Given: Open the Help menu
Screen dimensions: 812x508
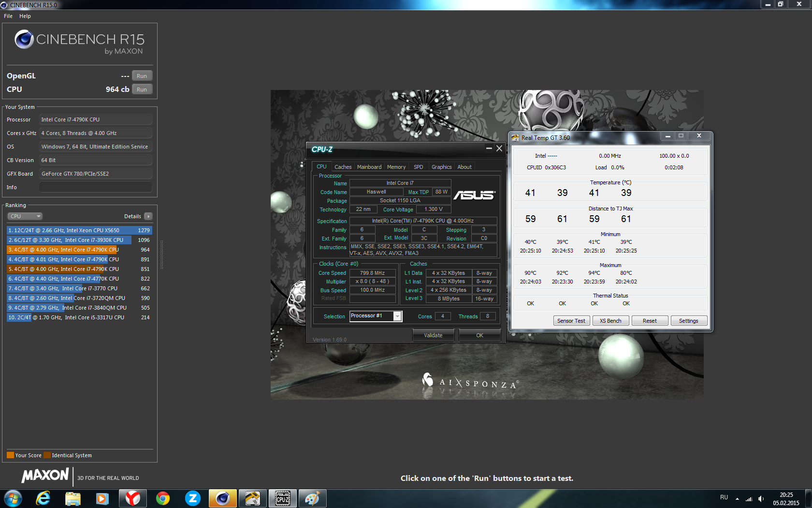Looking at the screenshot, I should pyautogui.click(x=25, y=16).
